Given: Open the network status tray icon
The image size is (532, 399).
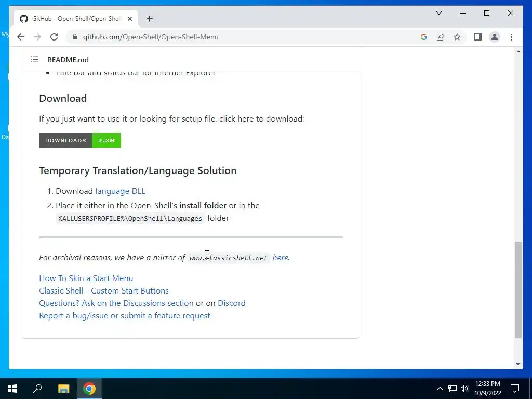Looking at the screenshot, I should 453,389.
